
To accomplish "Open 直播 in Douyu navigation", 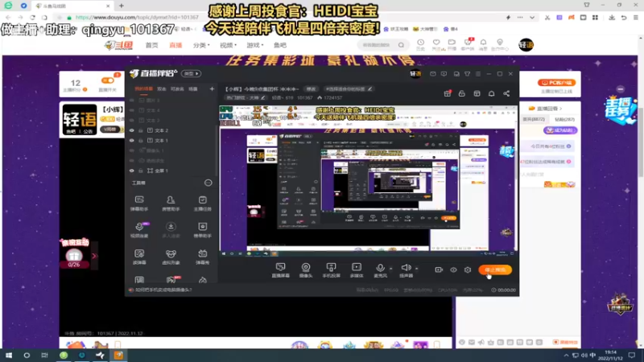I will (175, 45).
